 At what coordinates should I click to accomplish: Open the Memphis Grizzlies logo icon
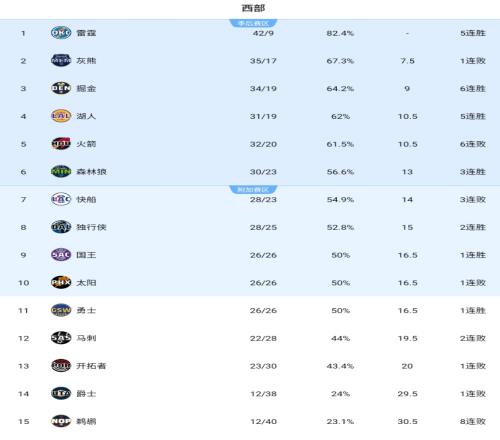(61, 60)
